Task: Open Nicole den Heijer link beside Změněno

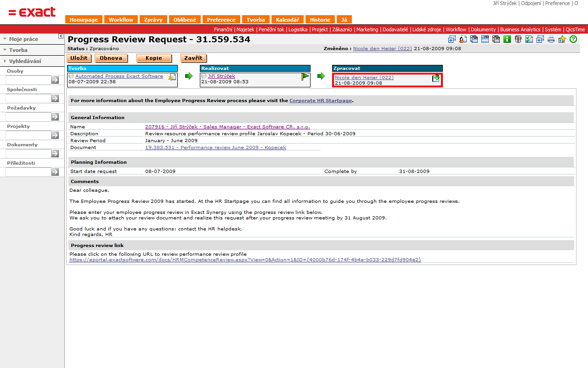Action: point(383,48)
